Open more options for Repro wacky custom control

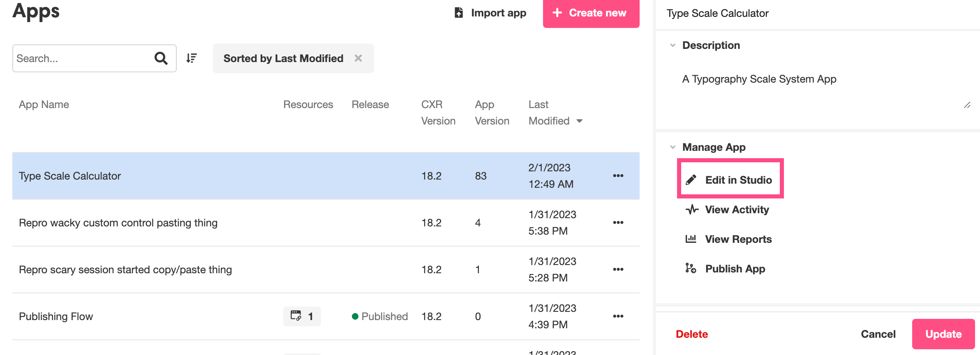618,223
